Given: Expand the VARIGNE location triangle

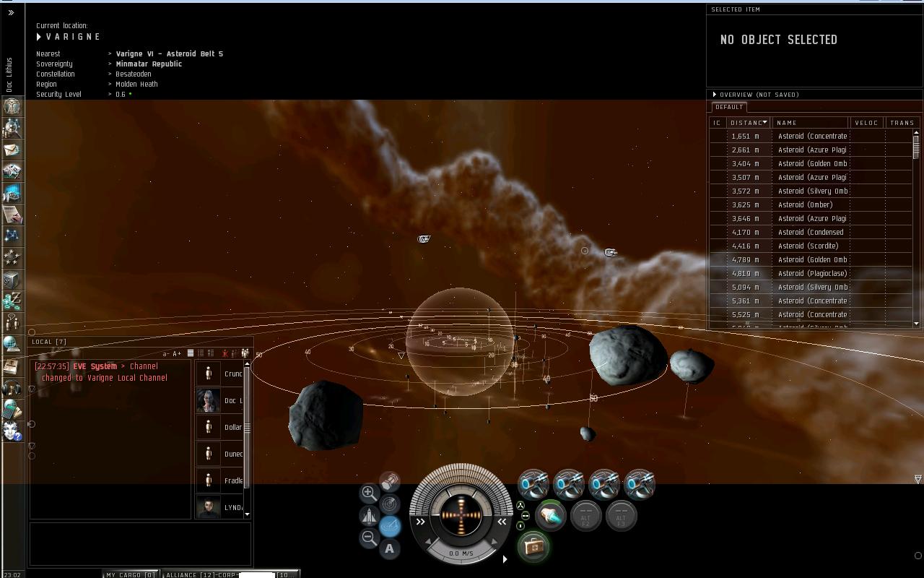Looking at the screenshot, I should click(x=39, y=37).
